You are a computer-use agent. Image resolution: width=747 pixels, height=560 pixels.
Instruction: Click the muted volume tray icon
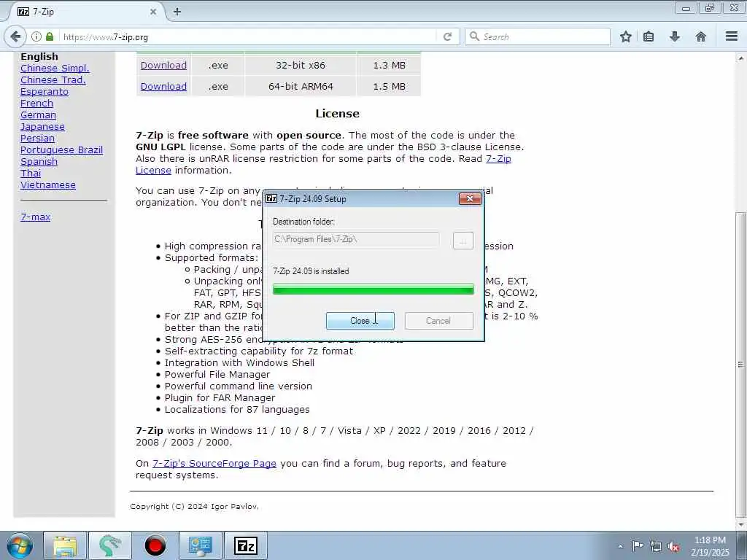pyautogui.click(x=673, y=546)
